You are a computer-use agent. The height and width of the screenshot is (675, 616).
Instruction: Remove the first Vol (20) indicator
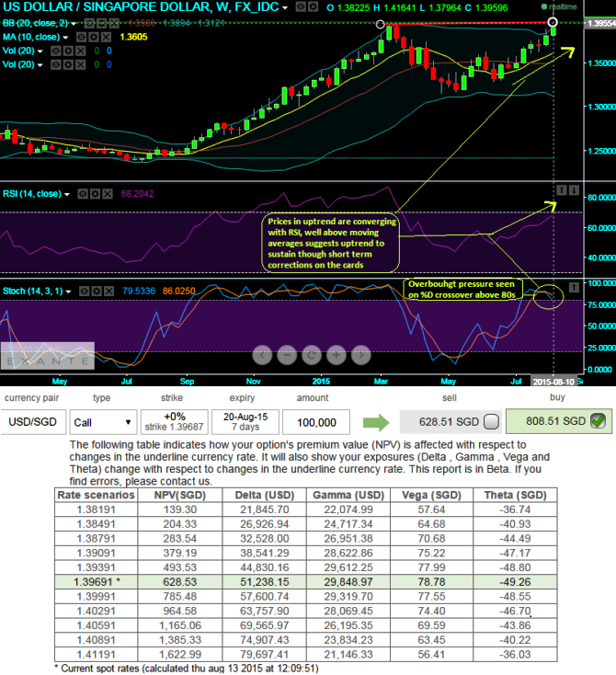tap(81, 51)
